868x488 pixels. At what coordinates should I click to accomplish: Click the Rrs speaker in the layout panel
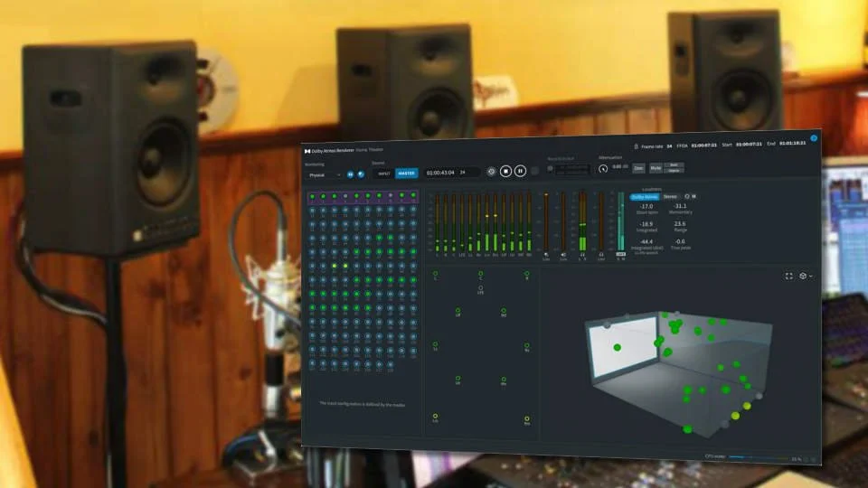(x=526, y=420)
